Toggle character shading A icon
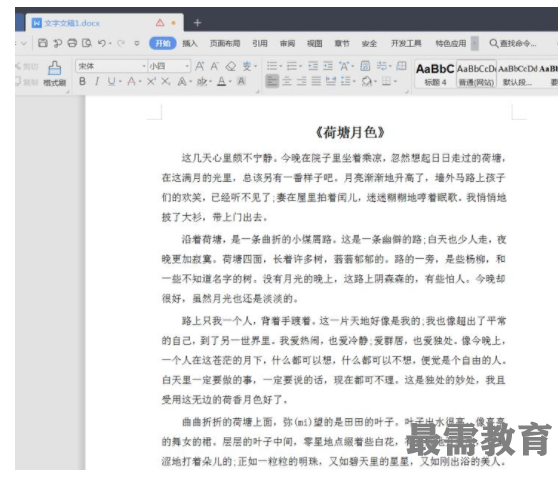Viewport: 558px width, 479px height. (x=241, y=81)
